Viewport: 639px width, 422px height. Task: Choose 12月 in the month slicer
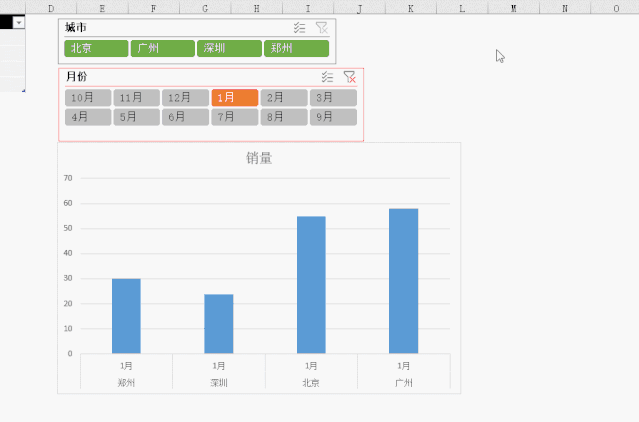pyautogui.click(x=185, y=98)
